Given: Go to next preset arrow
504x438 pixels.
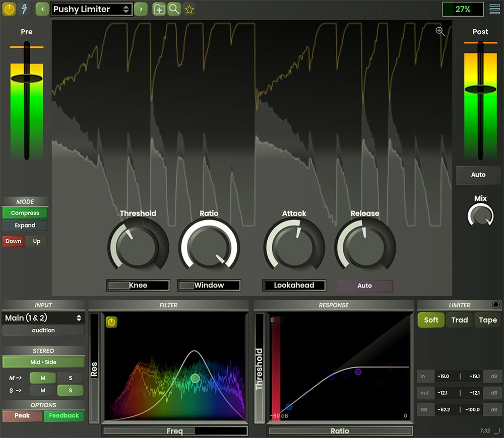Looking at the screenshot, I should (x=141, y=9).
